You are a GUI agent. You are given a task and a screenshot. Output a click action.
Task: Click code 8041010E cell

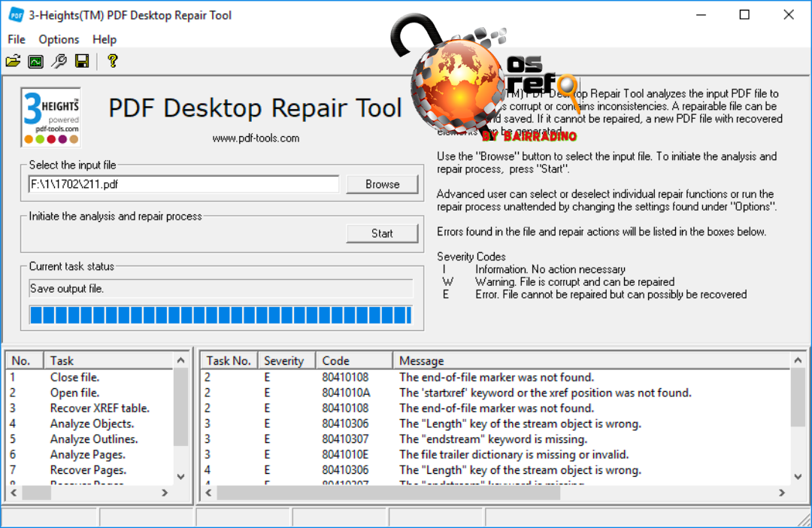(345, 455)
